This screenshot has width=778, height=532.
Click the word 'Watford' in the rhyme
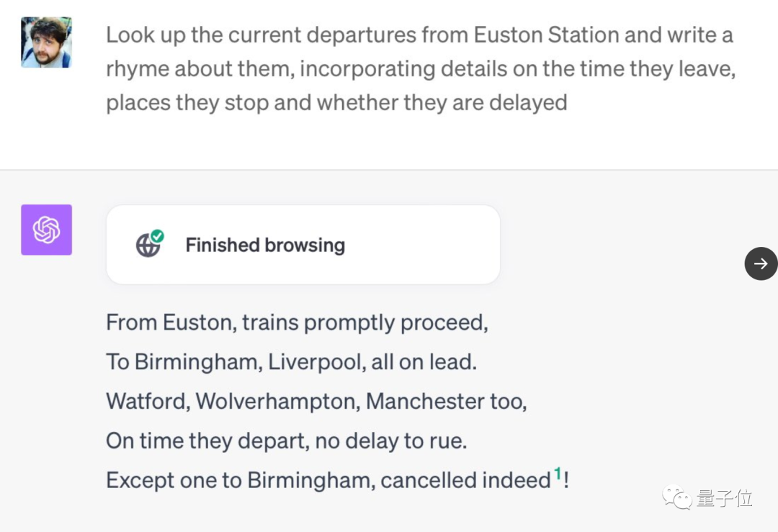coord(148,401)
